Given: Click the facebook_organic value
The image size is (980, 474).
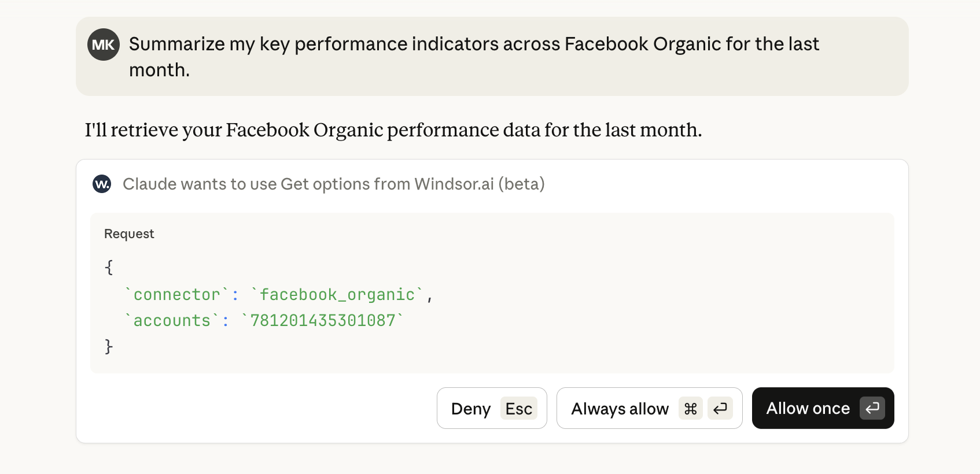Looking at the screenshot, I should 337,295.
